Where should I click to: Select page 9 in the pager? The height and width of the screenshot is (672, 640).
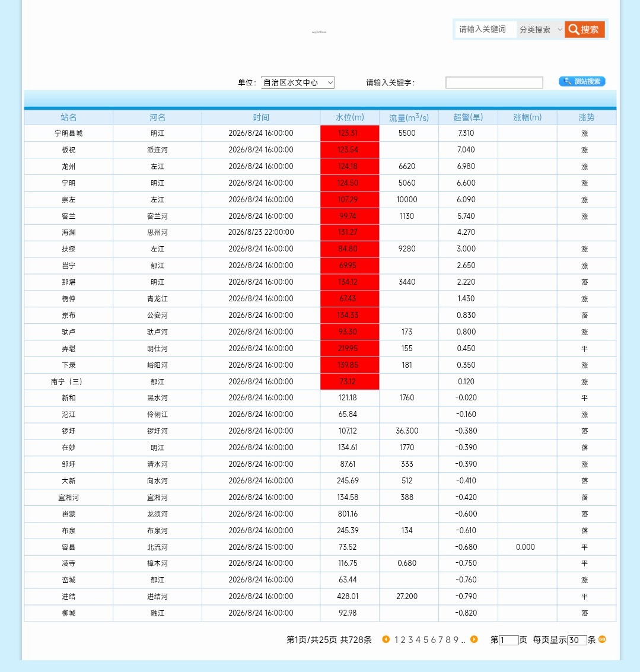coord(456,640)
